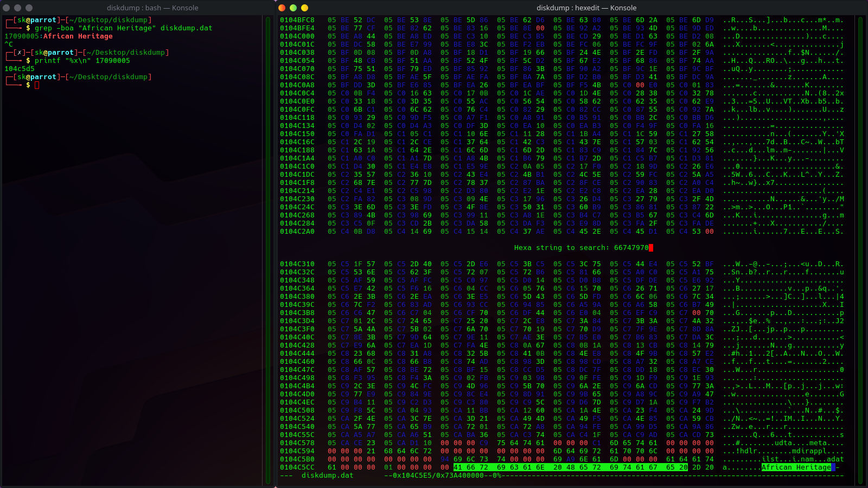The image size is (868, 488).
Task: Click offset address 0104C3B8
Action: 297,313
